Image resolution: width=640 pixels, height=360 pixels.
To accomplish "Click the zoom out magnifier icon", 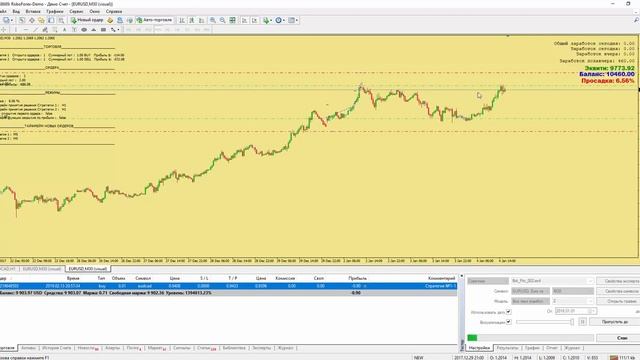I will (x=222, y=20).
